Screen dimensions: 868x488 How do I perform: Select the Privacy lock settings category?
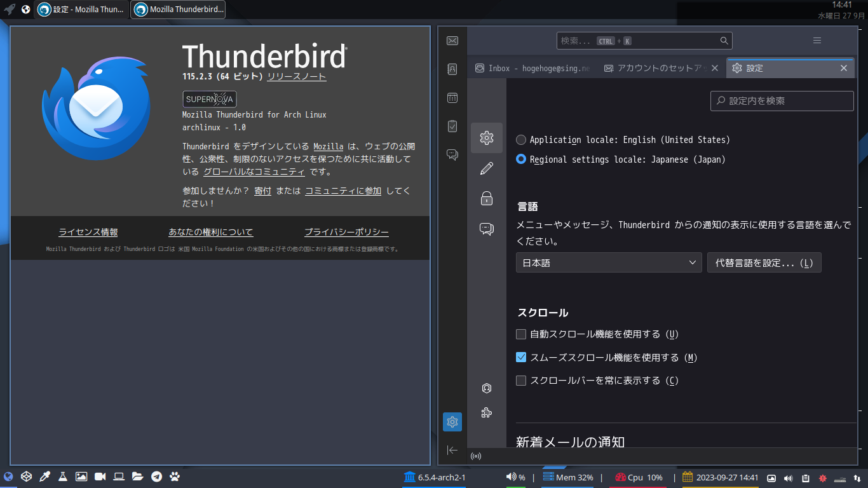point(487,199)
